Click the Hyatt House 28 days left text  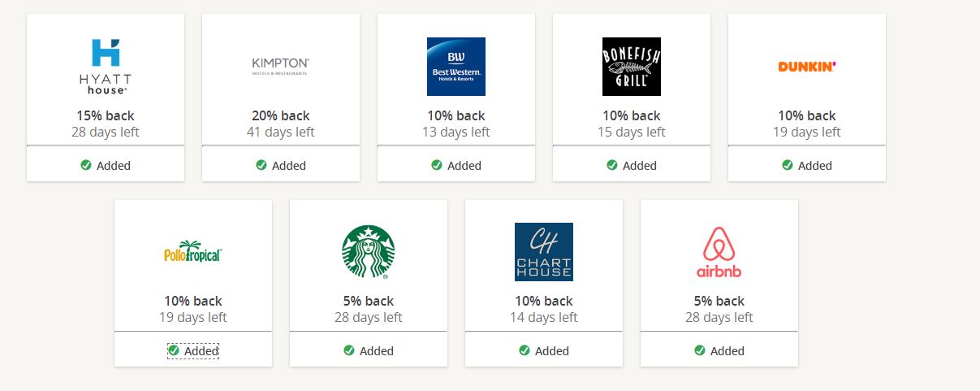[106, 132]
